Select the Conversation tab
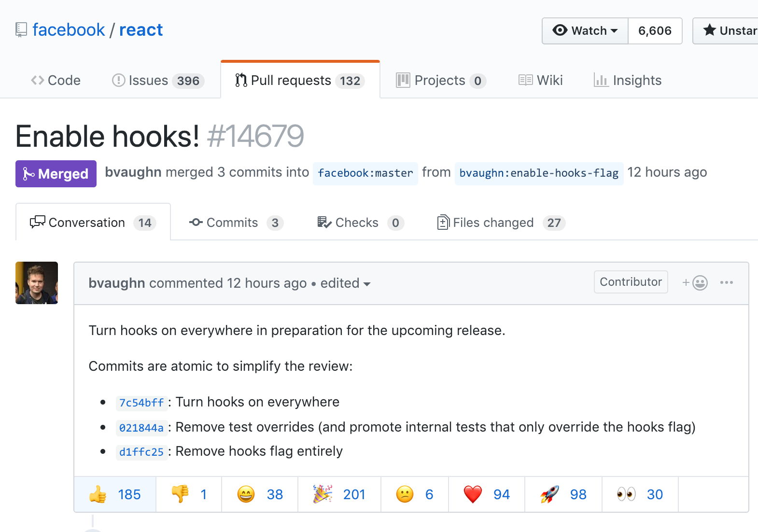758x532 pixels. [x=93, y=223]
